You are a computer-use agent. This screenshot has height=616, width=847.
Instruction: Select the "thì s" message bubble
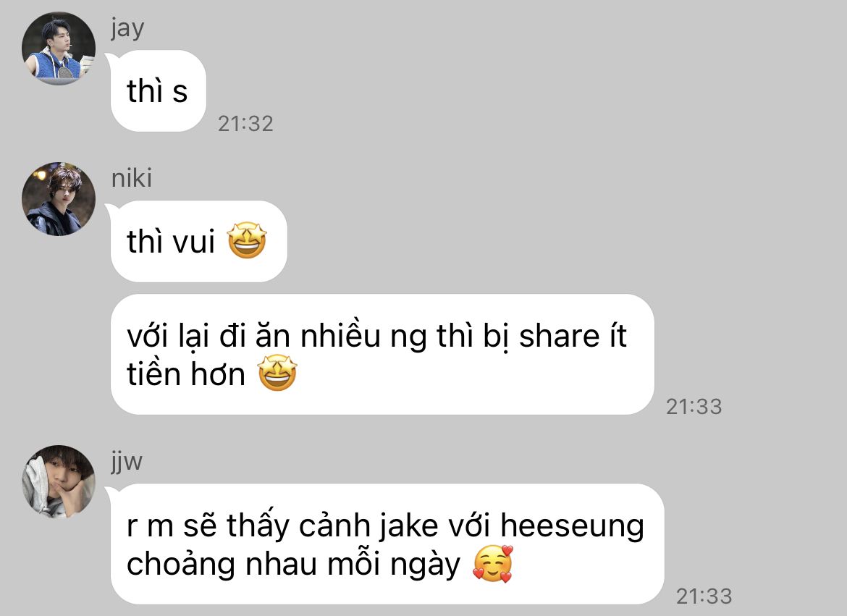[159, 90]
